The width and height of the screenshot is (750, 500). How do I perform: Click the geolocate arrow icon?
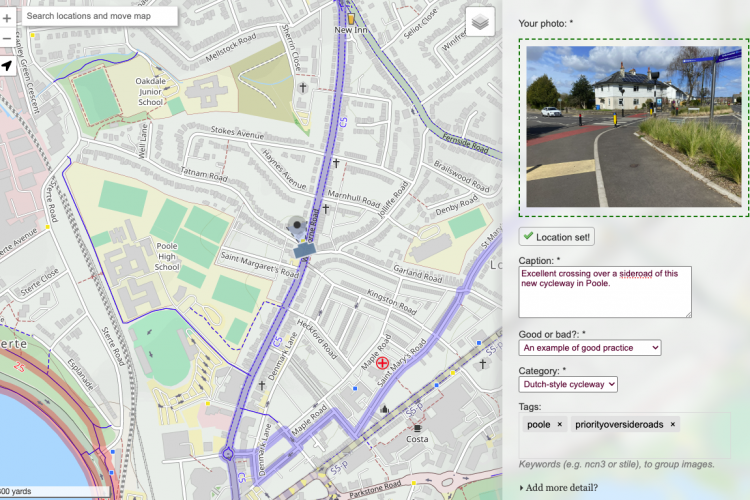click(x=7, y=65)
